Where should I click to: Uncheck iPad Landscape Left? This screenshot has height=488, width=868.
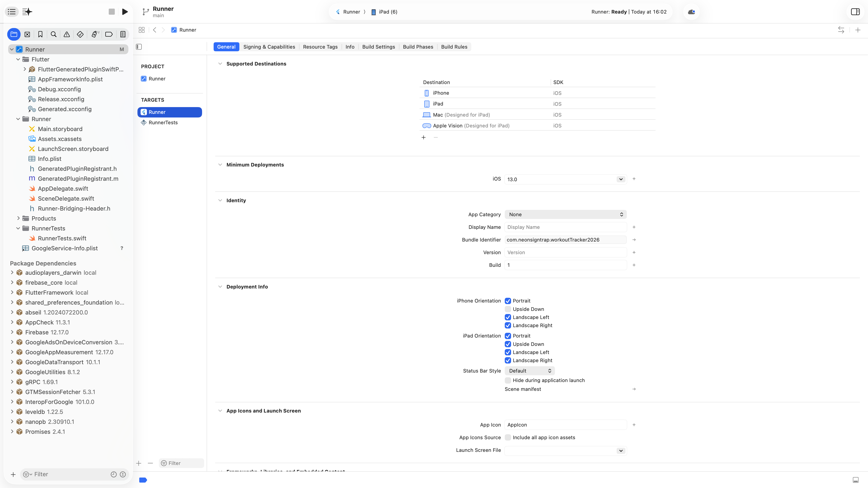[x=508, y=352]
